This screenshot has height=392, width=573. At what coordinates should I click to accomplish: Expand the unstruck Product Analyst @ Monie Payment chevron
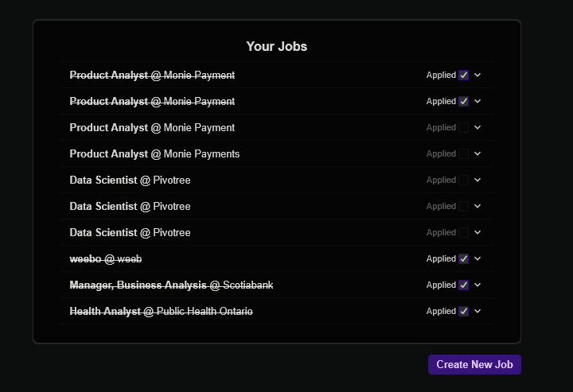pyautogui.click(x=477, y=127)
